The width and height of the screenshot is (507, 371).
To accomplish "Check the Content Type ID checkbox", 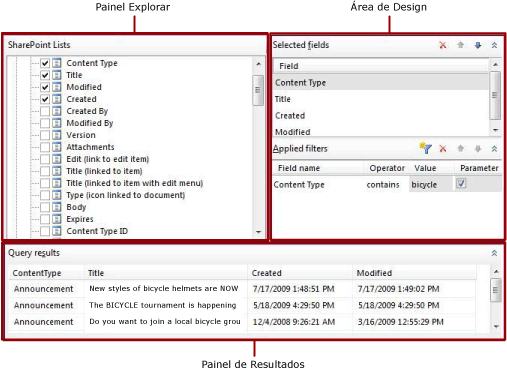I will (x=45, y=231).
